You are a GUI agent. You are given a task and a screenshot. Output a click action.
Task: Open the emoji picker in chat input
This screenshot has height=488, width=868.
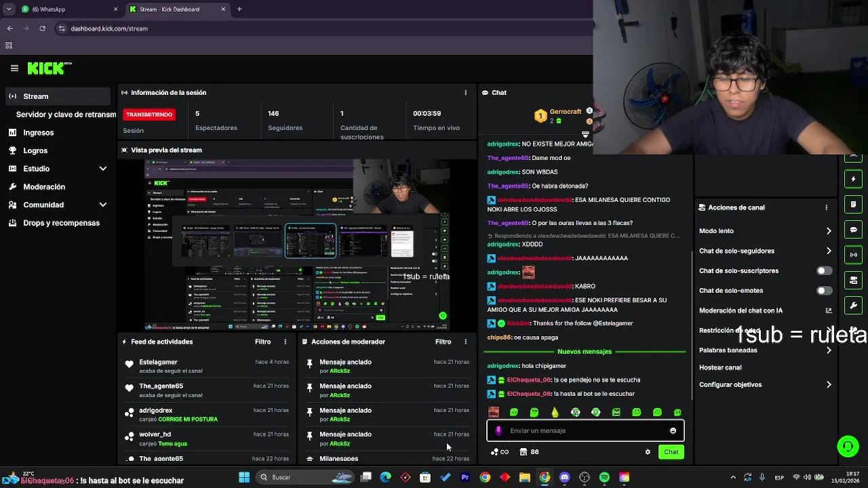pos(673,430)
